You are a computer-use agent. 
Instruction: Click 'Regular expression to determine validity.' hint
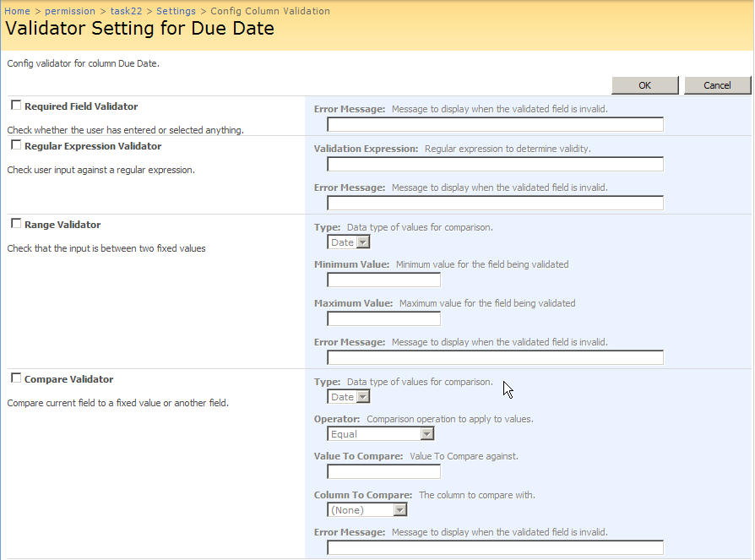click(508, 149)
